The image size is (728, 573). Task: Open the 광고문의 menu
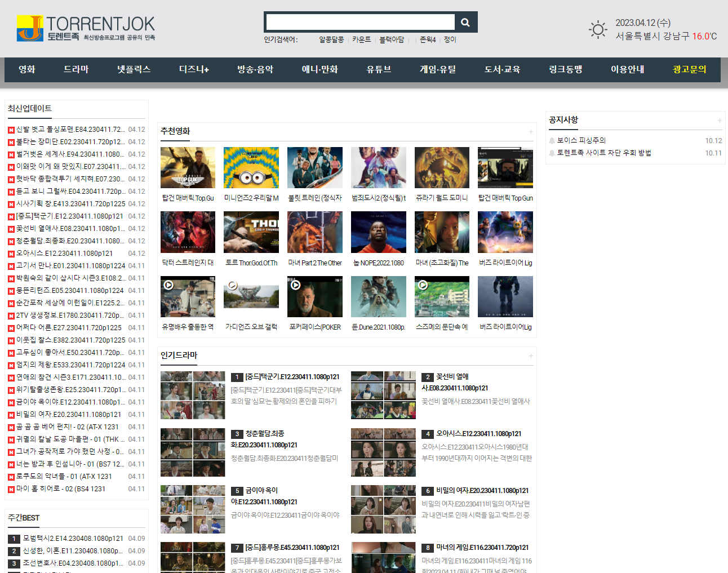coord(689,69)
